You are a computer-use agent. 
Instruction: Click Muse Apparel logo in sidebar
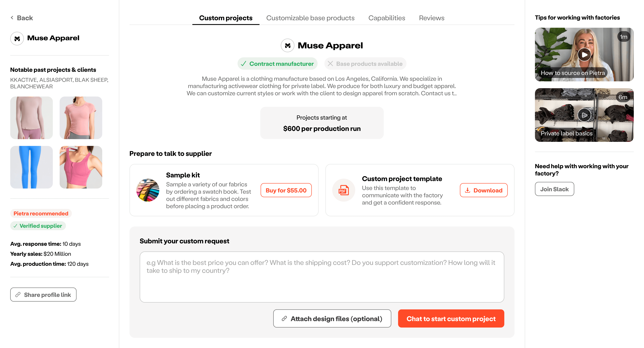pos(17,38)
